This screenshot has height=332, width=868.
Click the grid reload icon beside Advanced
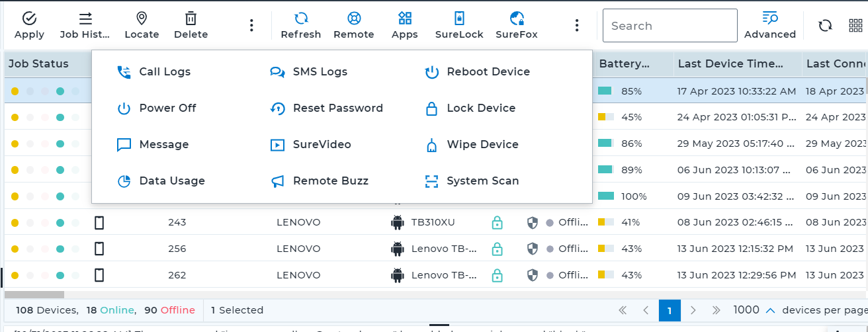pyautogui.click(x=825, y=25)
